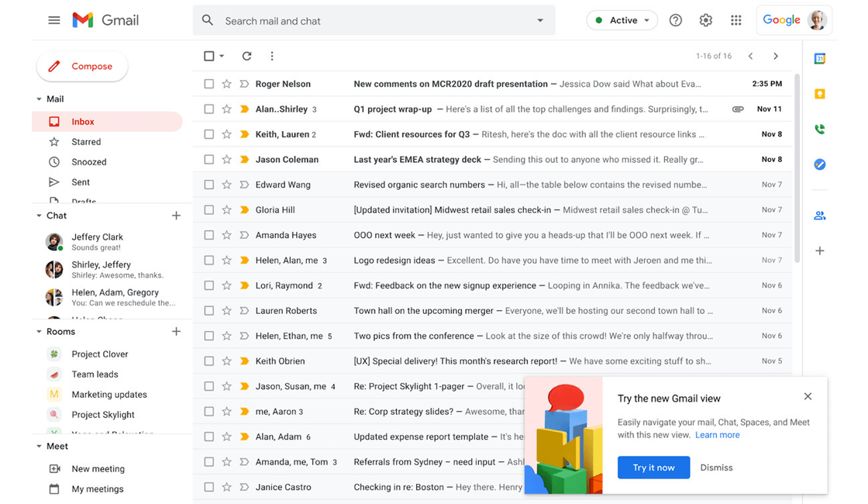Image resolution: width=868 pixels, height=504 pixels.
Task: Open the Google apps launcher grid
Action: (735, 20)
